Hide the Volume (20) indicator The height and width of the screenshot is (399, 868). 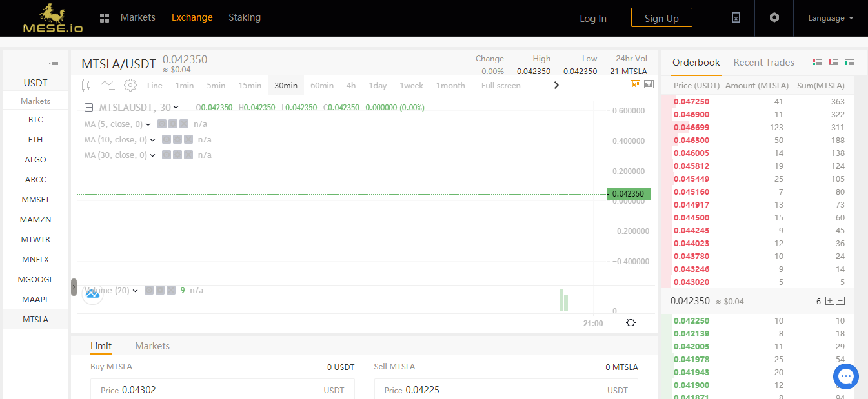pyautogui.click(x=149, y=290)
